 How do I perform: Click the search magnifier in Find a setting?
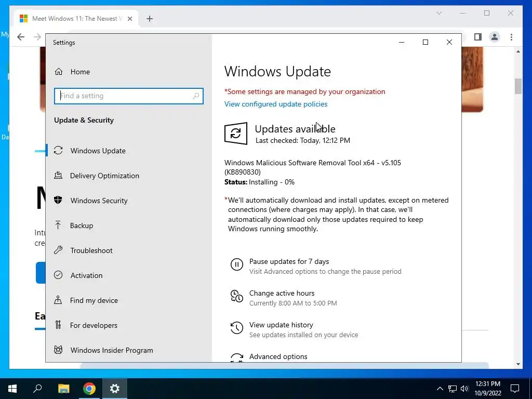coord(196,96)
